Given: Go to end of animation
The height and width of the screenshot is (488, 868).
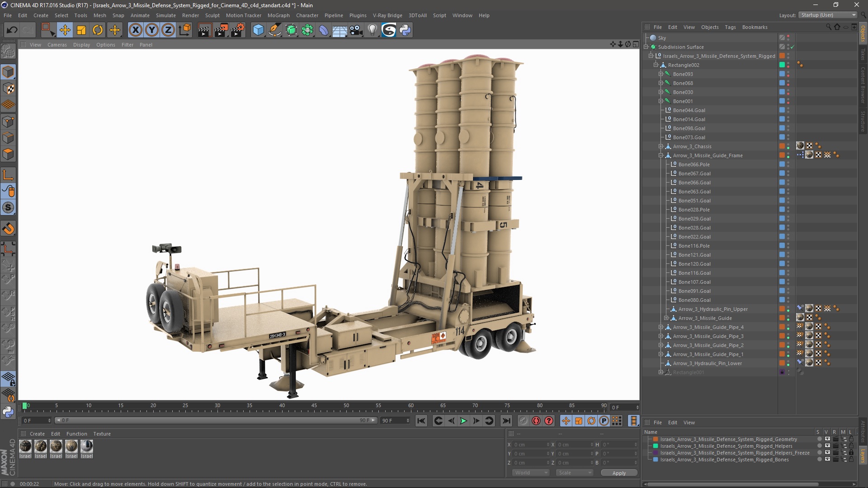Looking at the screenshot, I should (x=506, y=421).
